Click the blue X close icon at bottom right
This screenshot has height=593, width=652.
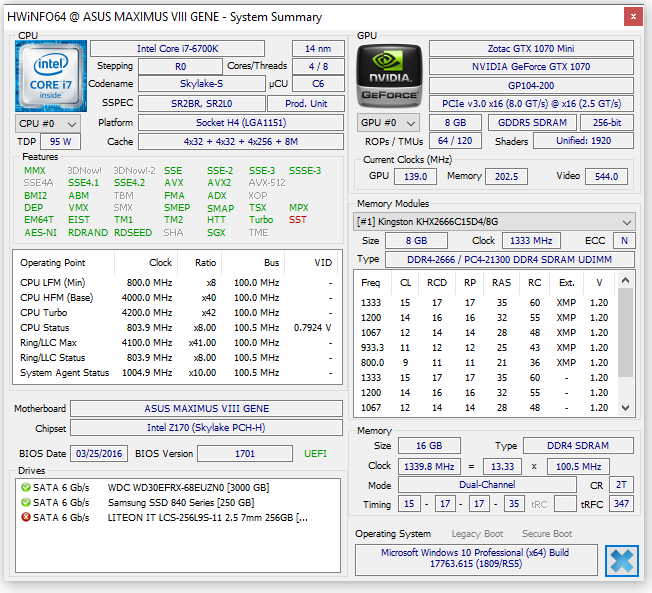(622, 561)
